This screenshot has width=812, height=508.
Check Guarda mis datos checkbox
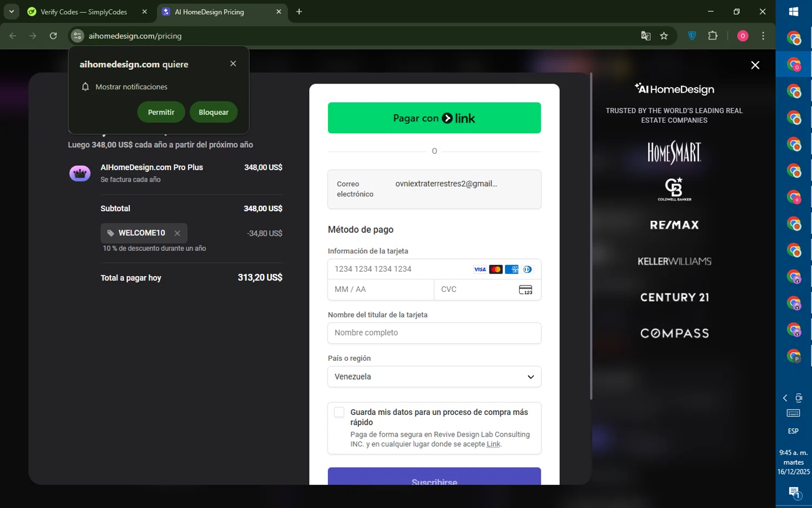pyautogui.click(x=339, y=412)
